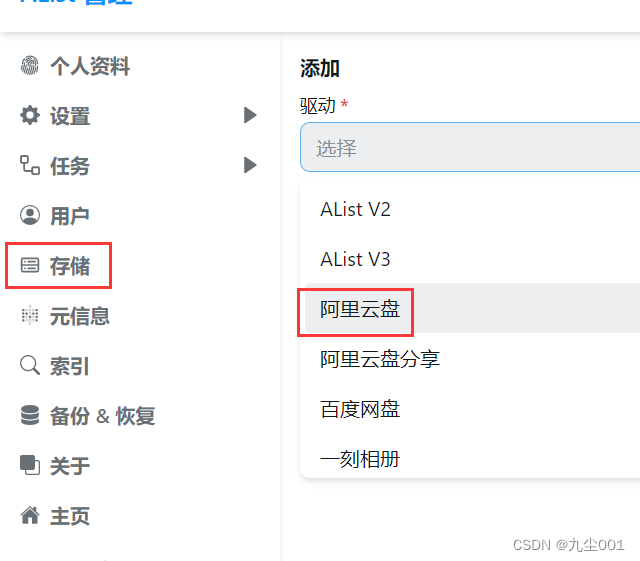Viewport: 640px width, 561px height.
Task: Click the fingerprint icon beside 个人资料
Action: pos(30,65)
